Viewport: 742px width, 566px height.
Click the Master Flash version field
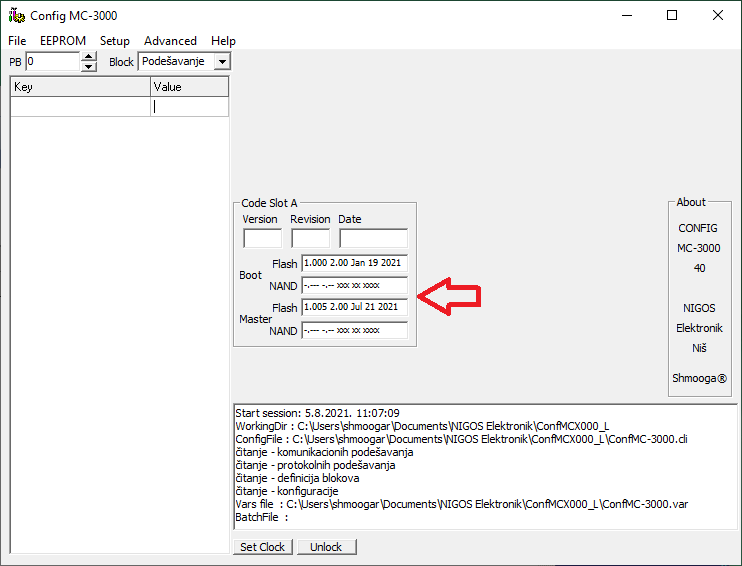pos(354,308)
